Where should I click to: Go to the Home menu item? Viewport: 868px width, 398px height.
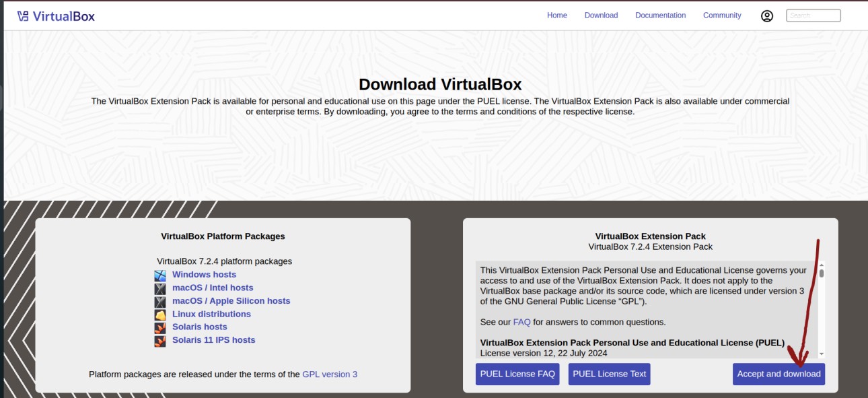(x=556, y=15)
